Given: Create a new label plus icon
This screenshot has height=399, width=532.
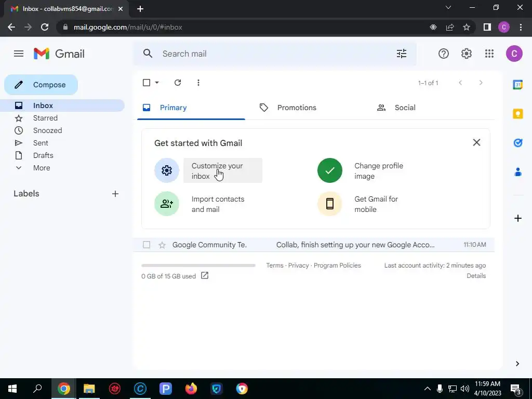Looking at the screenshot, I should coord(115,194).
